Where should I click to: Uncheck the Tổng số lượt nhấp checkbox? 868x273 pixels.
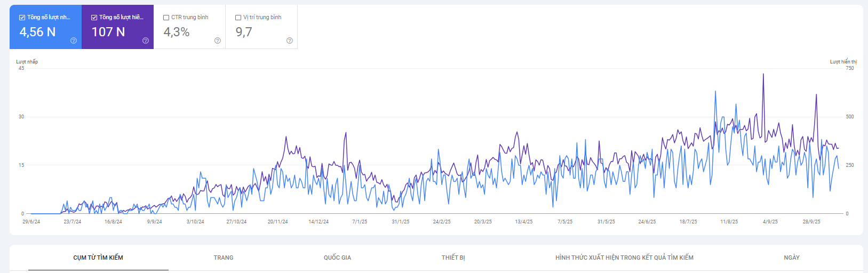coord(22,18)
